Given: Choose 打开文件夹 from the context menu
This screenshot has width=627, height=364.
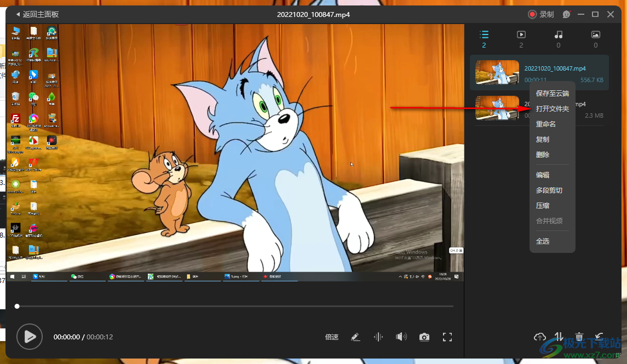Looking at the screenshot, I should 552,109.
